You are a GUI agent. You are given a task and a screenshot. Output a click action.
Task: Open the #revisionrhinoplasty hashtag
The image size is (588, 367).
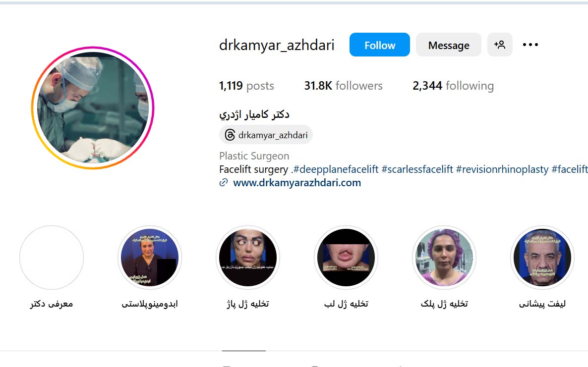[x=502, y=169]
